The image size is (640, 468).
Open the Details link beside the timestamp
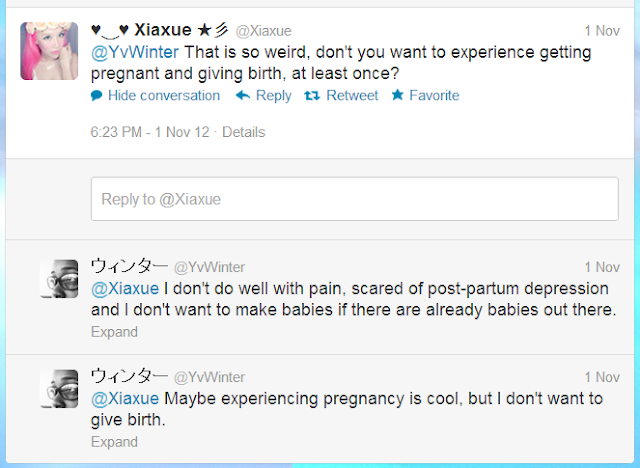click(244, 132)
